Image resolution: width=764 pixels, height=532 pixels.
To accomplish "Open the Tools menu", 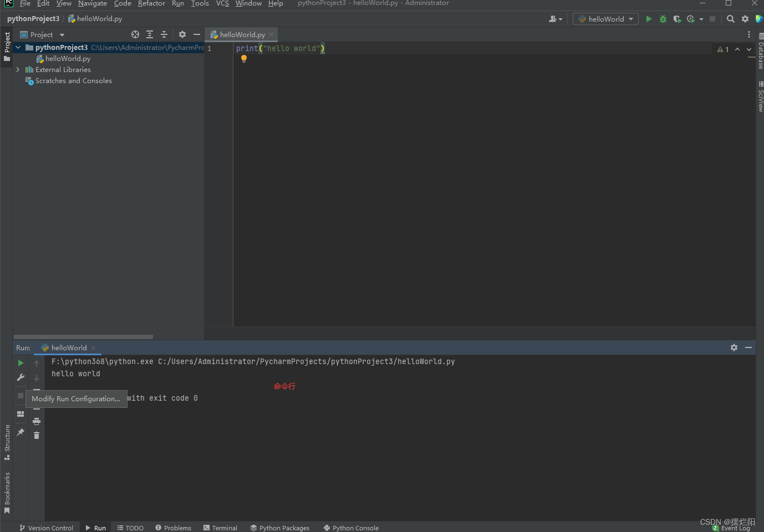I will [x=200, y=3].
